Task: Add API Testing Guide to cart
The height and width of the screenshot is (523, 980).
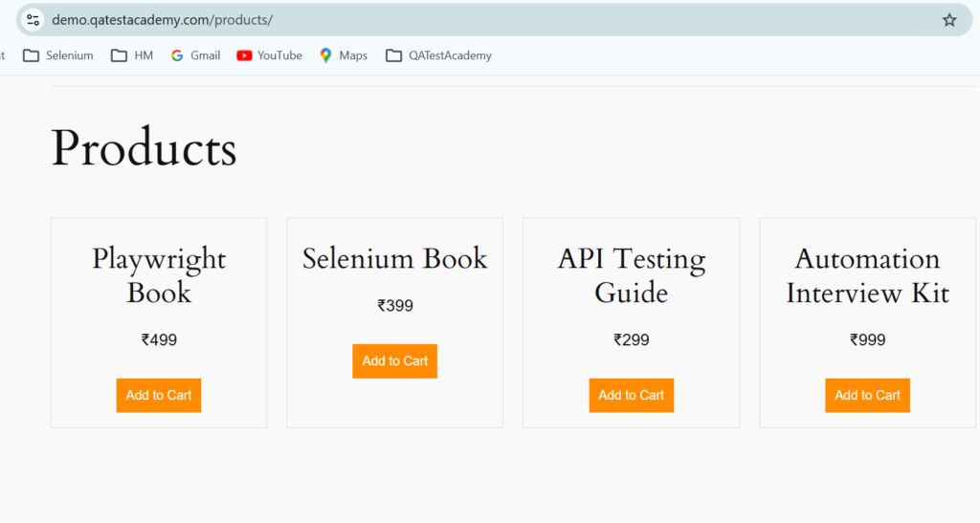Action: [631, 395]
